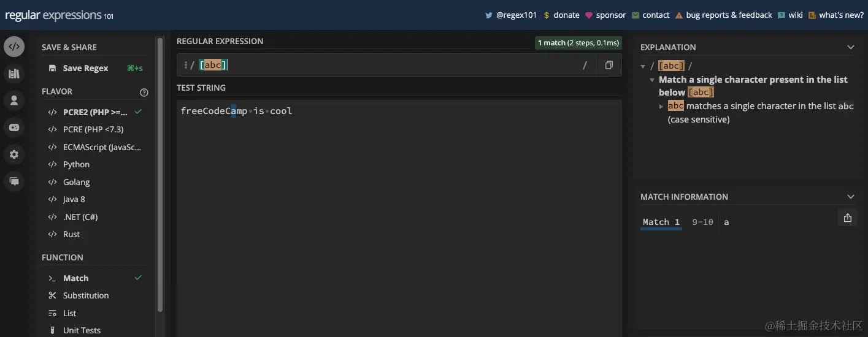868x337 pixels.
Task: Open the live chat sidebar icon
Action: pos(14,181)
